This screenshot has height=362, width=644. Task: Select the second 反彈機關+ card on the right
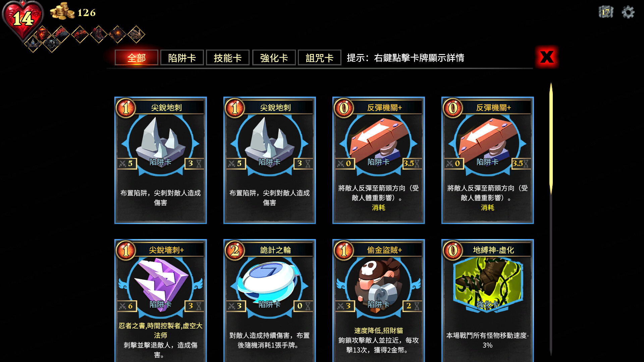(488, 160)
